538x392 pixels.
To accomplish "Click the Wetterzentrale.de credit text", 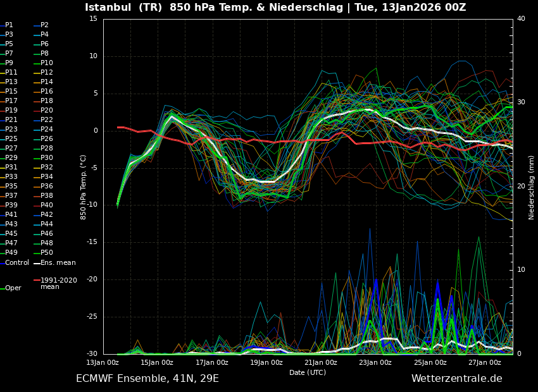I will 457,379.
